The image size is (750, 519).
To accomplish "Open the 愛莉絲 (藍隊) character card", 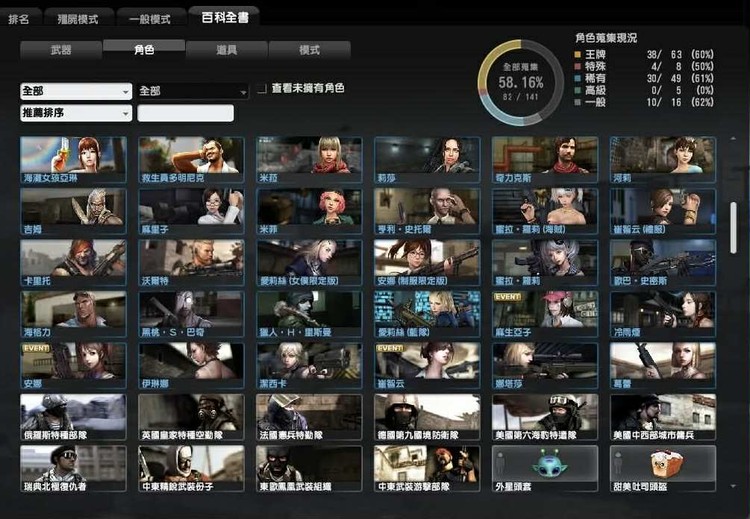I will point(427,314).
